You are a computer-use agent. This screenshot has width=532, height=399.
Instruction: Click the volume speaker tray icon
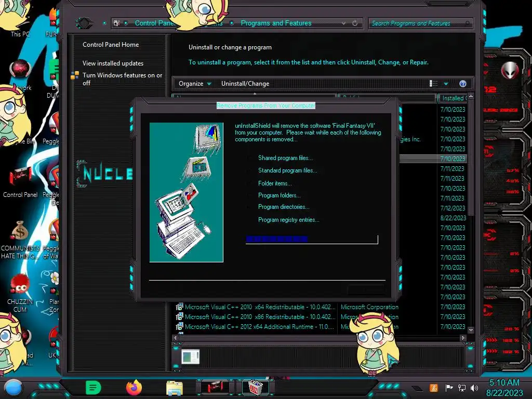pyautogui.click(x=474, y=388)
